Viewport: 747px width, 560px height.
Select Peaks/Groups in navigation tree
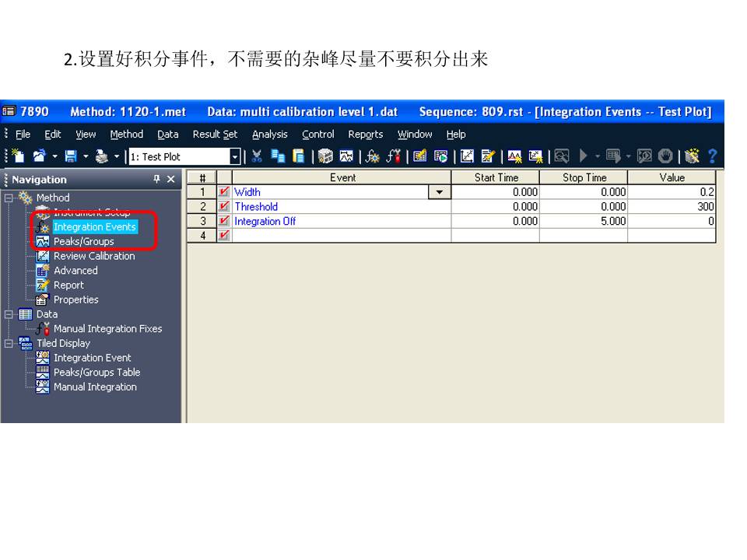tap(83, 241)
